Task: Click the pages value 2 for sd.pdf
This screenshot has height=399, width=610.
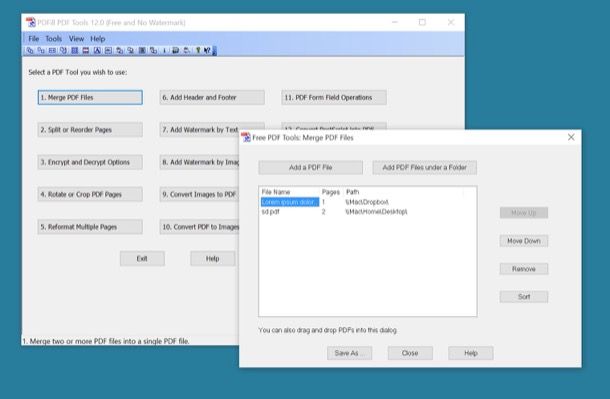Action: pyautogui.click(x=323, y=212)
